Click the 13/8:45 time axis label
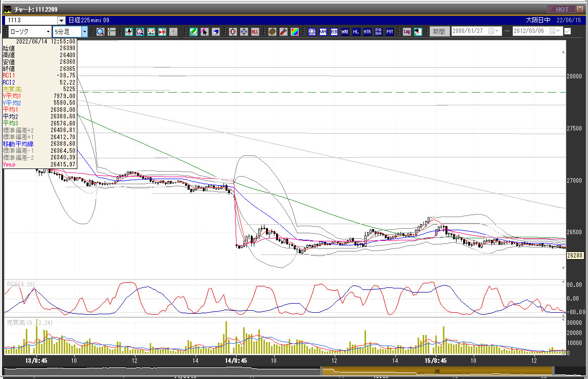Screen dimensions: 588x379 (x=36, y=361)
